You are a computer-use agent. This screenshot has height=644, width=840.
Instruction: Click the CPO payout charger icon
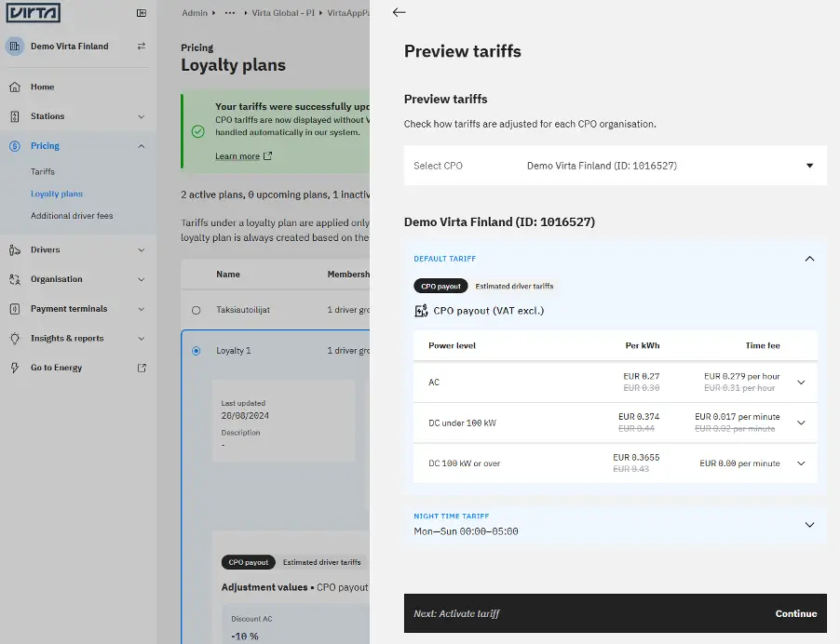tap(421, 311)
